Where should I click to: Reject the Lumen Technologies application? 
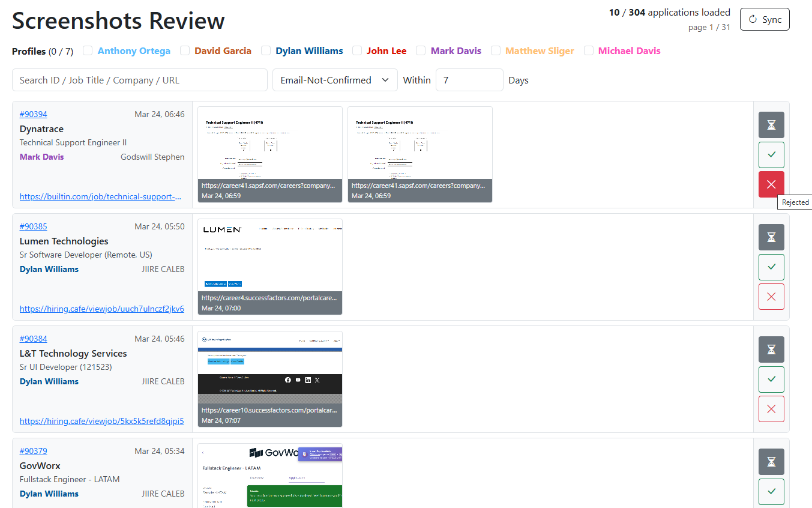tap(771, 297)
